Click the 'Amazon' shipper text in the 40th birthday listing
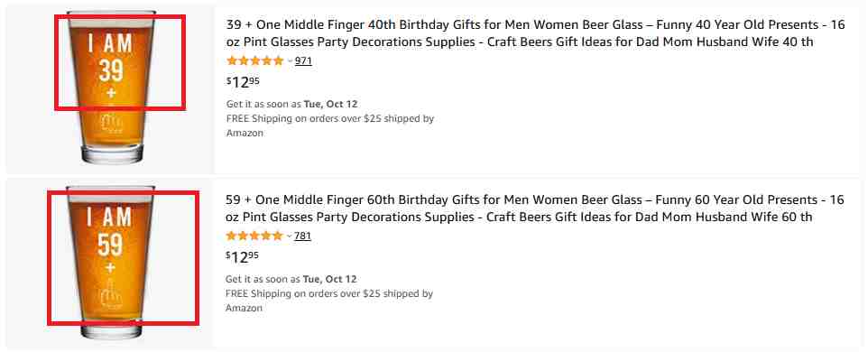 245,133
